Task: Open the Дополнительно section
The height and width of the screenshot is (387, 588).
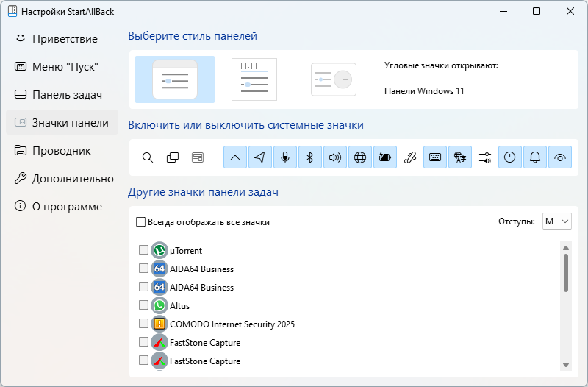Action: (62, 179)
